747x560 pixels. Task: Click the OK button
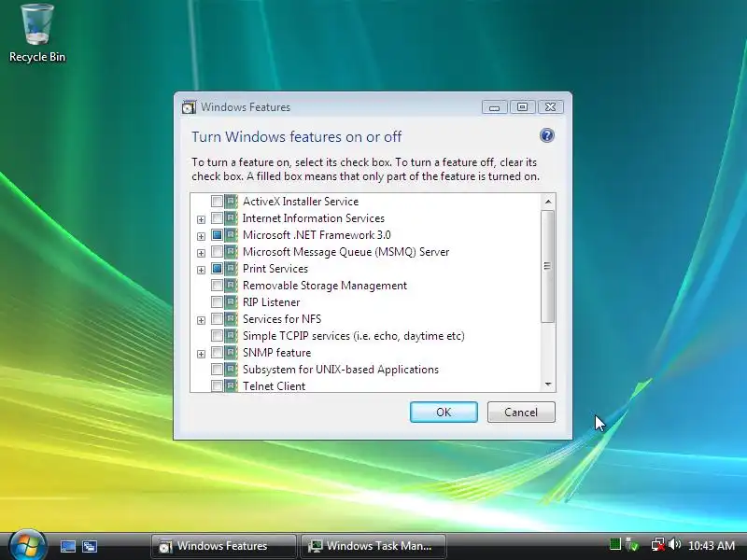coord(444,412)
